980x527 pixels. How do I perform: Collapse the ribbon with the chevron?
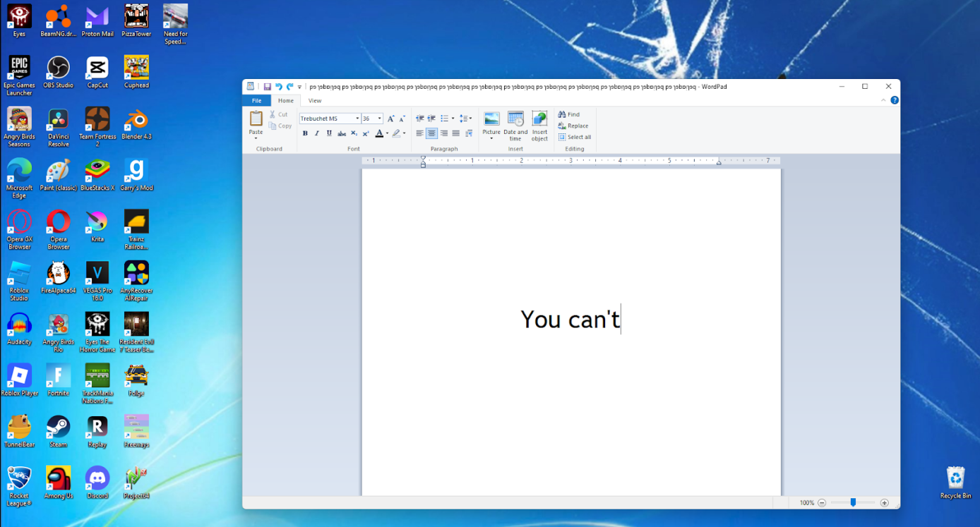tap(883, 100)
